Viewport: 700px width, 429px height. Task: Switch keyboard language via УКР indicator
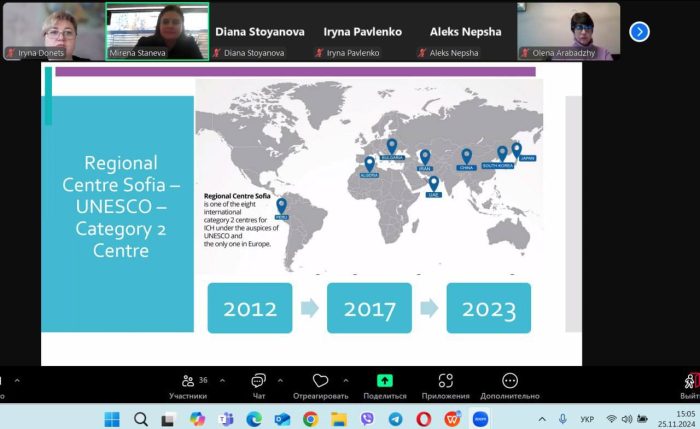(x=587, y=419)
